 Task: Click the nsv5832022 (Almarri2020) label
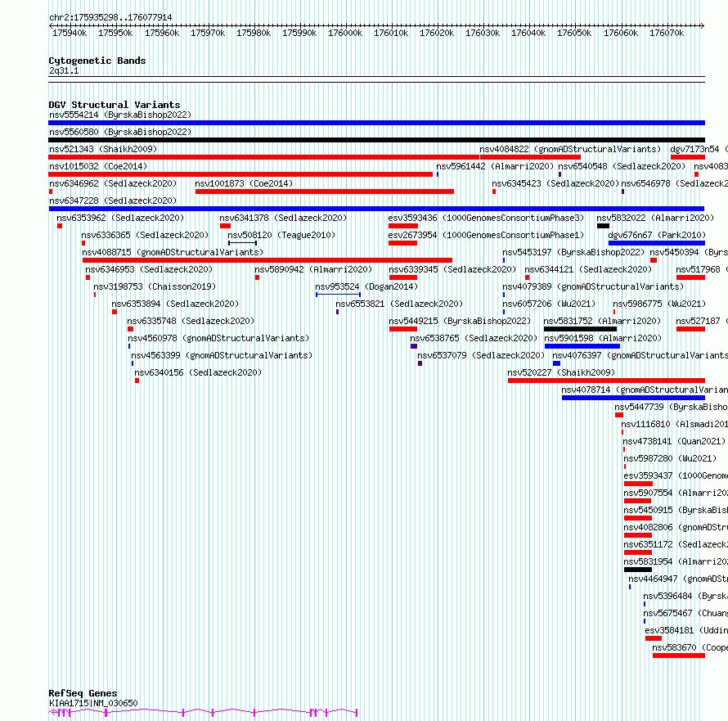[655, 218]
